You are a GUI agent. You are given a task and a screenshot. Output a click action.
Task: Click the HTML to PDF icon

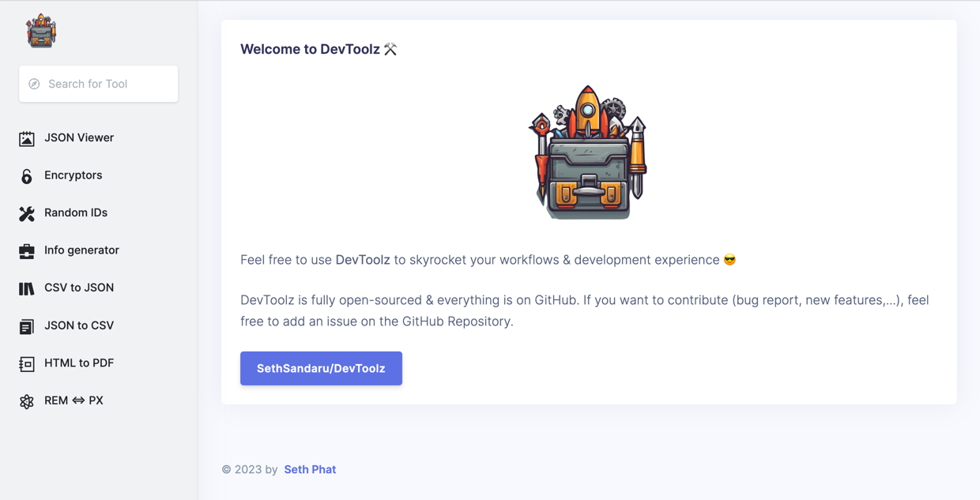[x=27, y=364]
